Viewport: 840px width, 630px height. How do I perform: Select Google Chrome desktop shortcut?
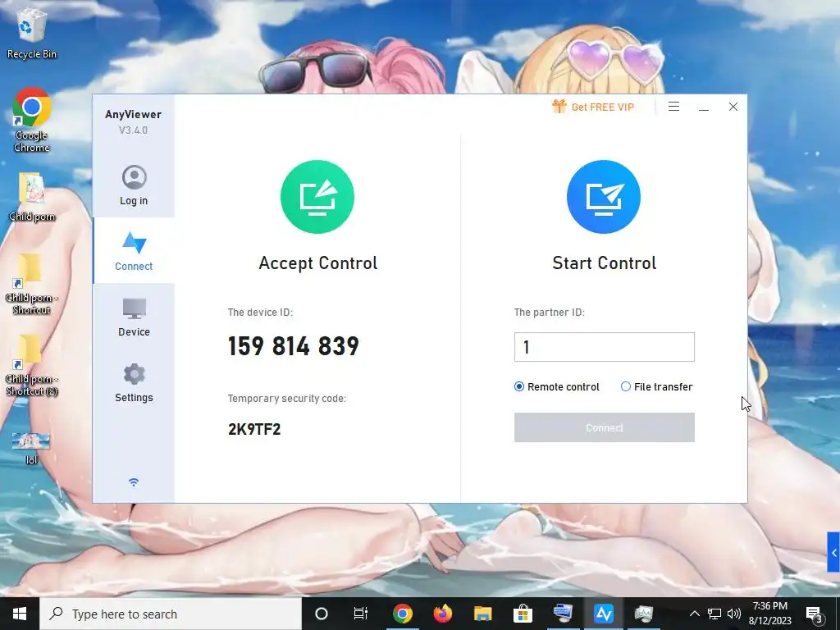pyautogui.click(x=32, y=120)
